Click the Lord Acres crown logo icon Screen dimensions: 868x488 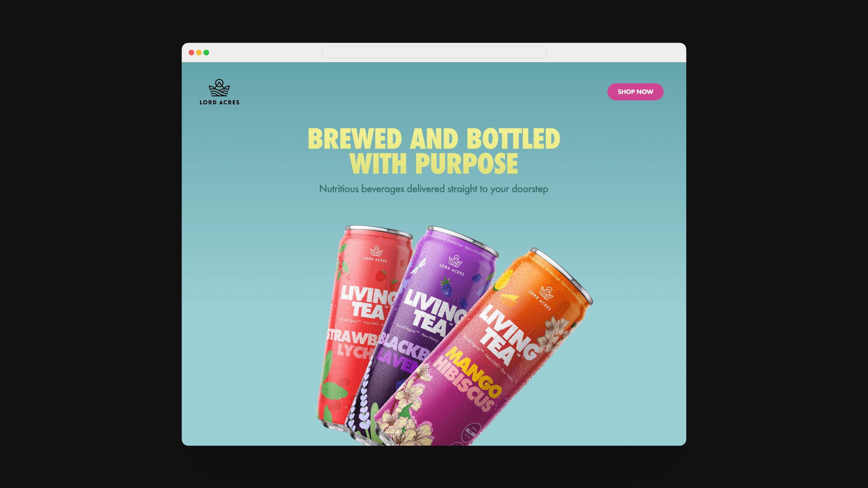tap(219, 88)
